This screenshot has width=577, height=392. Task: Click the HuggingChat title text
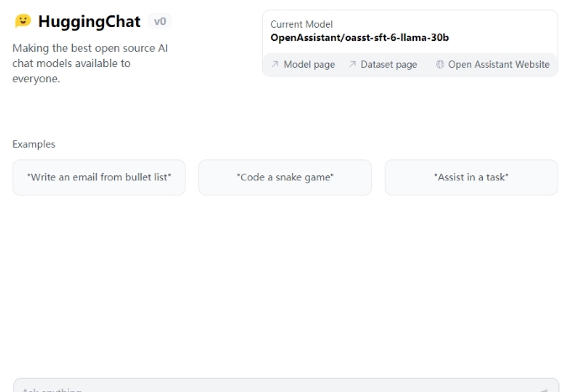point(88,22)
